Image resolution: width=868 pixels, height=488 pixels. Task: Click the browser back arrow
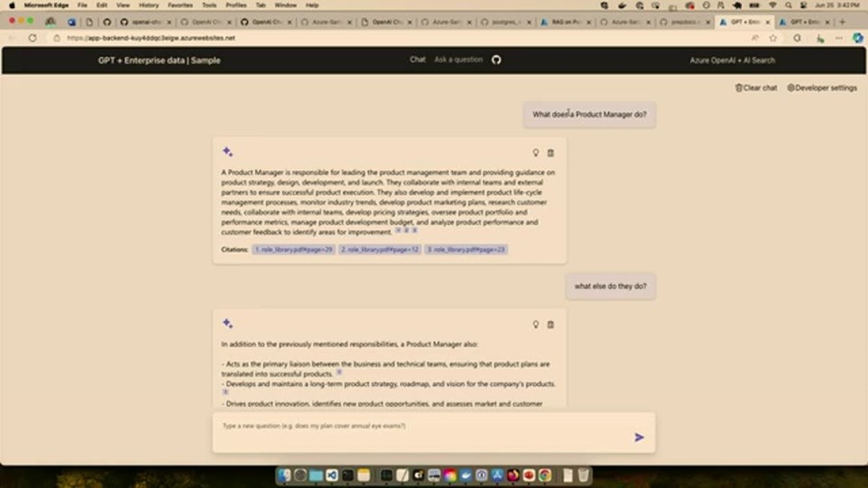point(11,38)
